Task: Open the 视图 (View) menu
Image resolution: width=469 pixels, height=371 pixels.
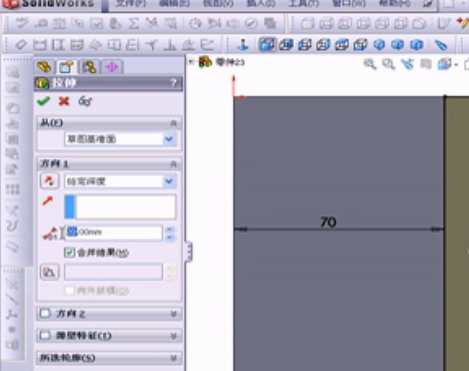Action: pos(218,4)
